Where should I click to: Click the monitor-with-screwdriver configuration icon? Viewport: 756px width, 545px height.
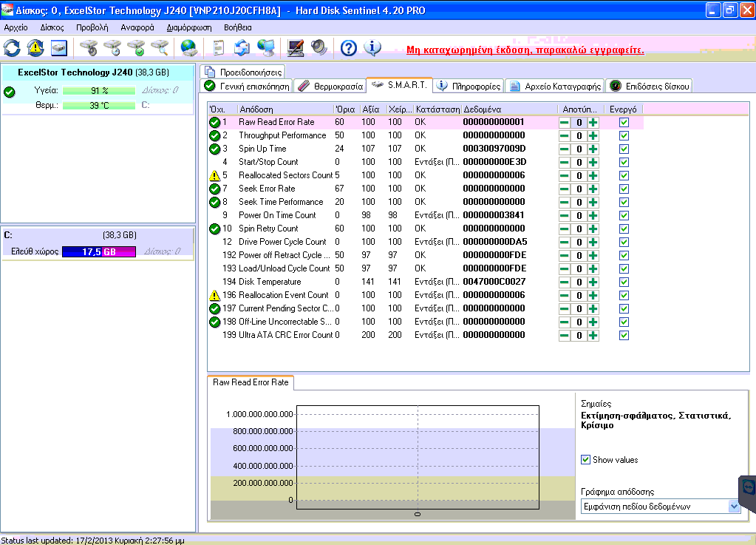pyautogui.click(x=295, y=48)
